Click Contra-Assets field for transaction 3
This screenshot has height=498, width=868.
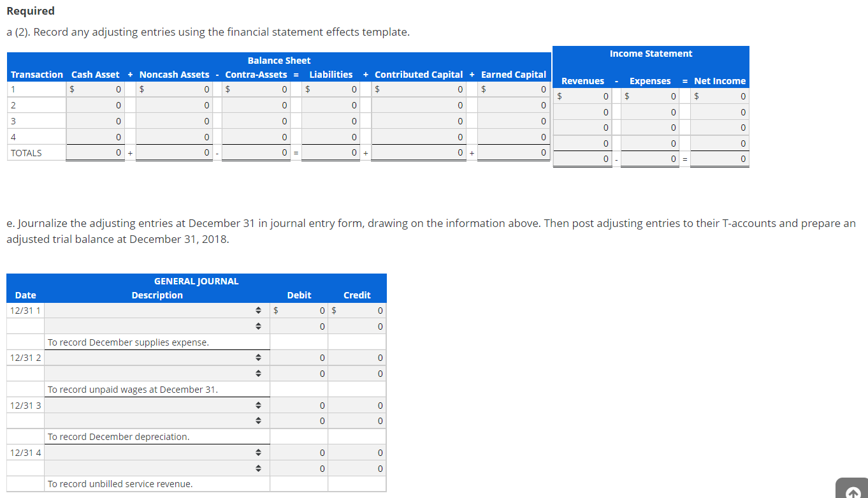257,121
